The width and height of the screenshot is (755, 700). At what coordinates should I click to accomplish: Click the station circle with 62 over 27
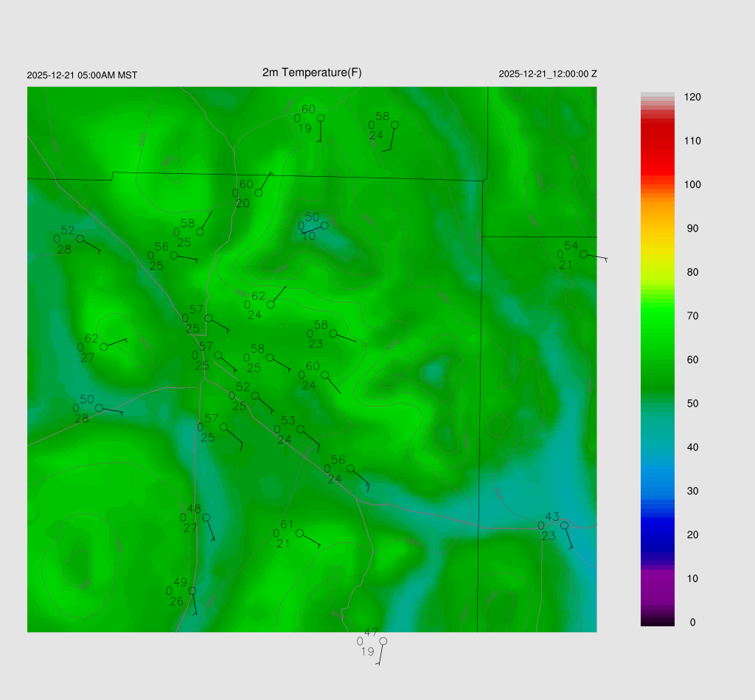[x=104, y=347]
